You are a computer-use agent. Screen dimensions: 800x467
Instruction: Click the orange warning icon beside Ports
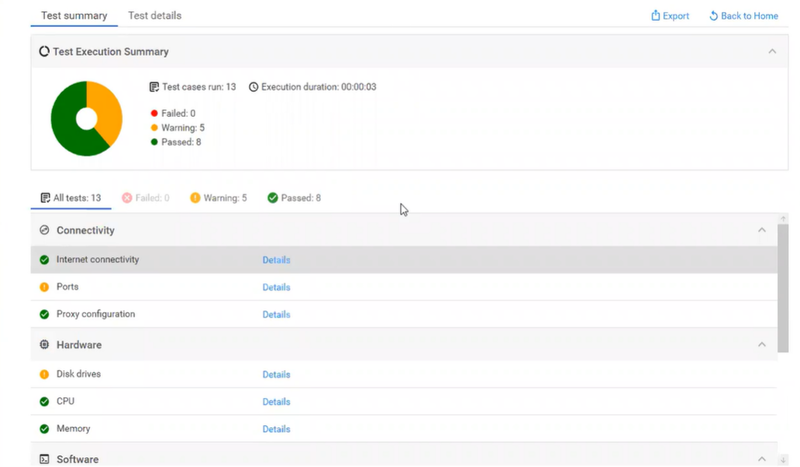(44, 287)
